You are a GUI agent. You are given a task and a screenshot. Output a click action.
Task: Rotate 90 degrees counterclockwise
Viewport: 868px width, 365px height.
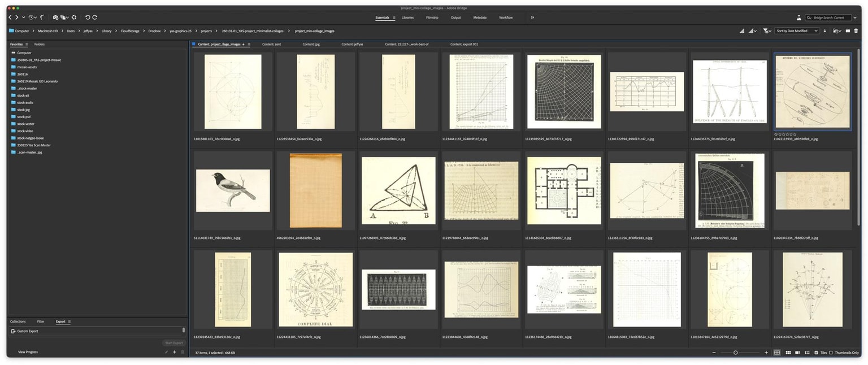point(88,18)
